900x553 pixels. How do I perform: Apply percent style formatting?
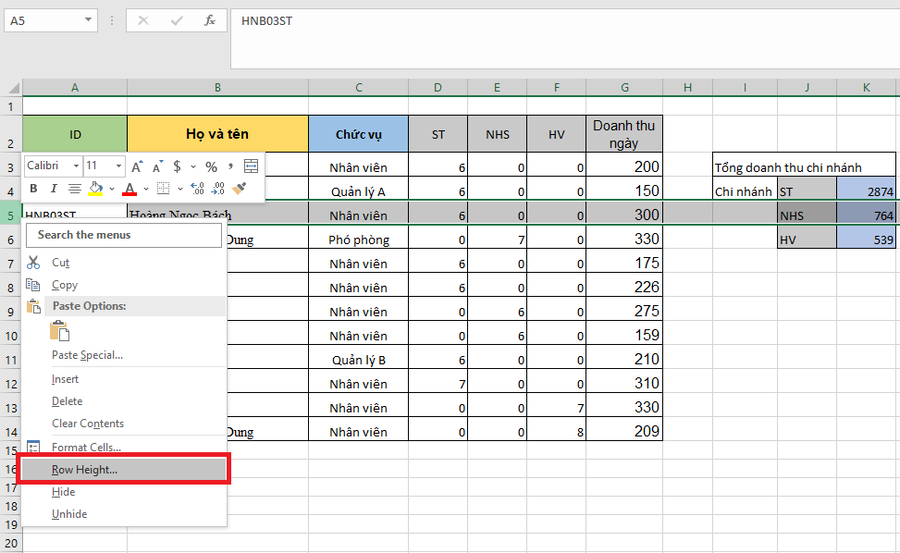211,167
